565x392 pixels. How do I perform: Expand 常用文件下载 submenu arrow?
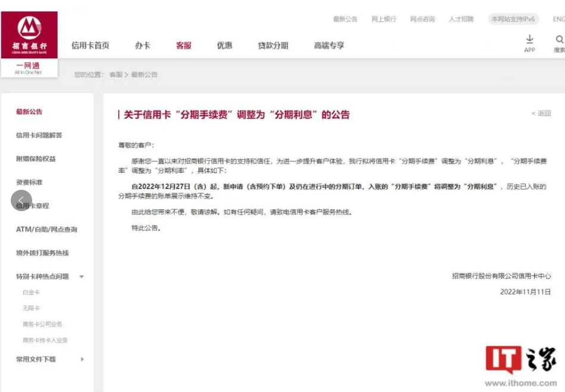point(82,359)
